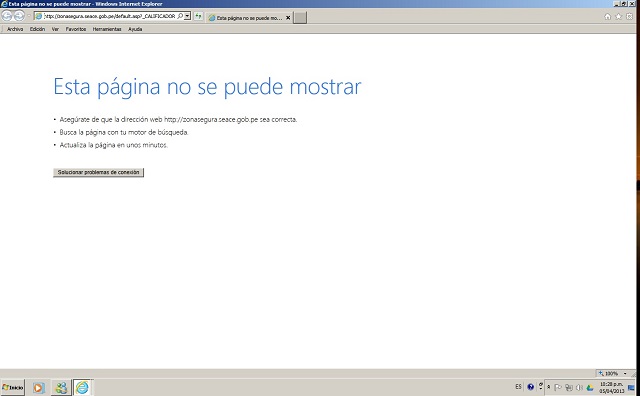Go back with the Back arrow button
The height and width of the screenshot is (396, 640).
[7, 16]
